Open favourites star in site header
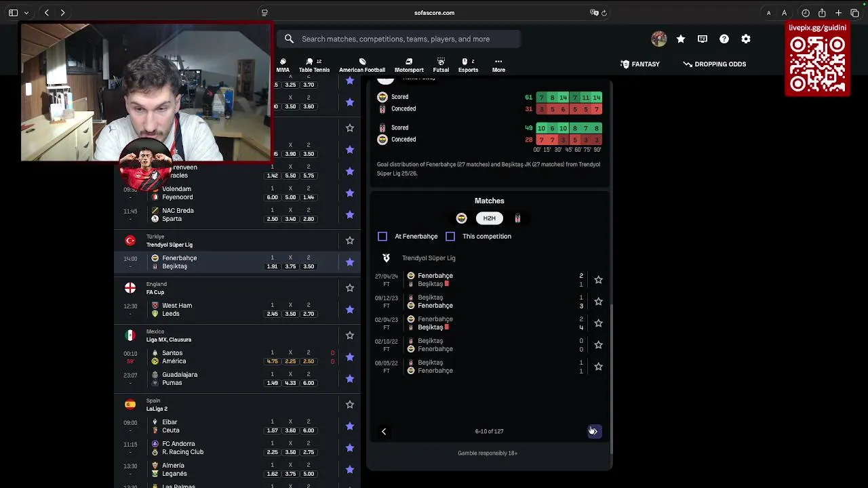 (x=681, y=39)
